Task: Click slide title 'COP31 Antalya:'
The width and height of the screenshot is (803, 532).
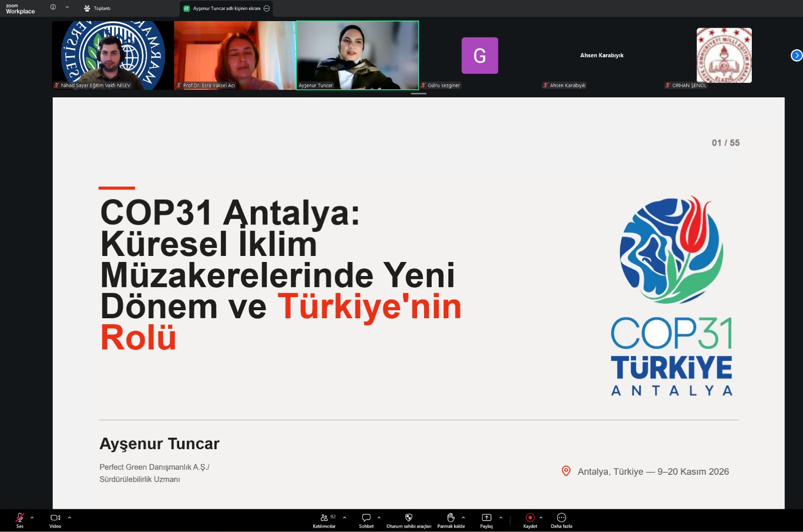Action: 230,212
